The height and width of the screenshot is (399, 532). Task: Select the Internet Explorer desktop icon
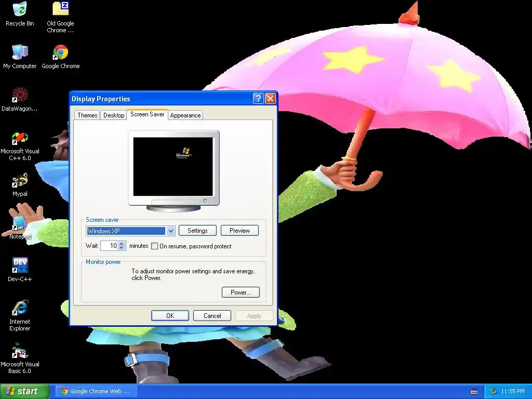point(20,315)
